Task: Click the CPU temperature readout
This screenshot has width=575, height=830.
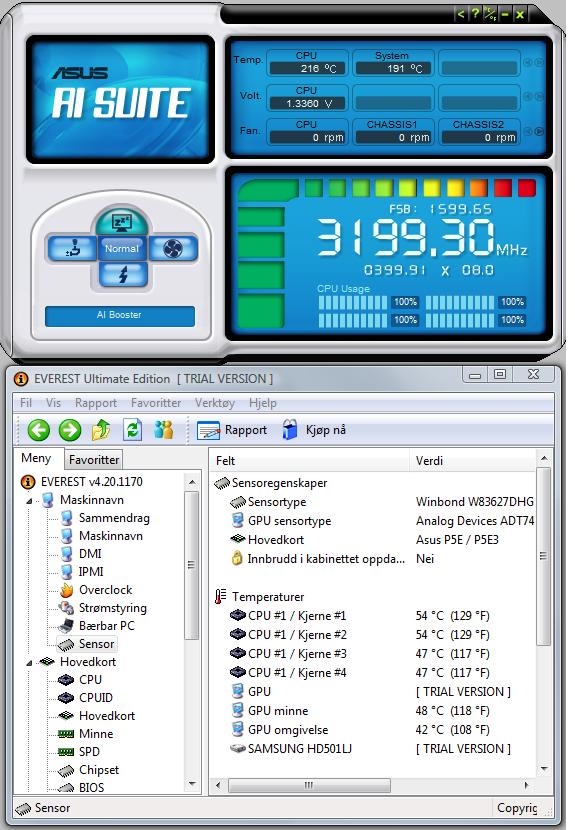Action: pos(307,69)
